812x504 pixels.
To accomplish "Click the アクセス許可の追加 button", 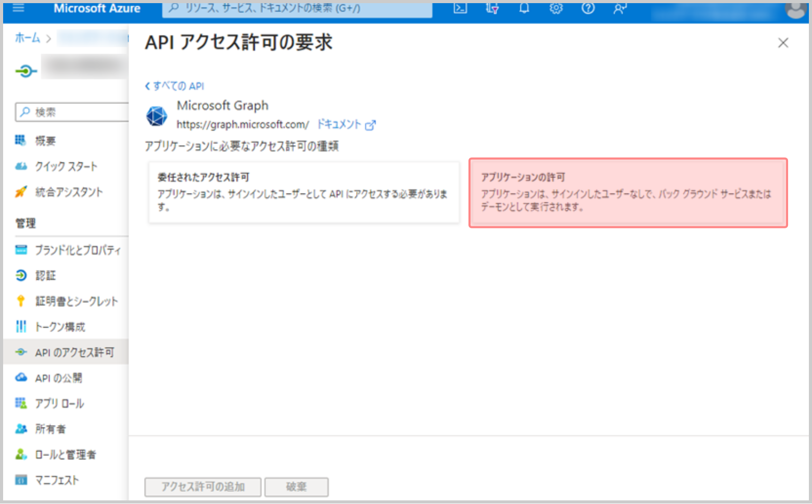I will coord(202,487).
